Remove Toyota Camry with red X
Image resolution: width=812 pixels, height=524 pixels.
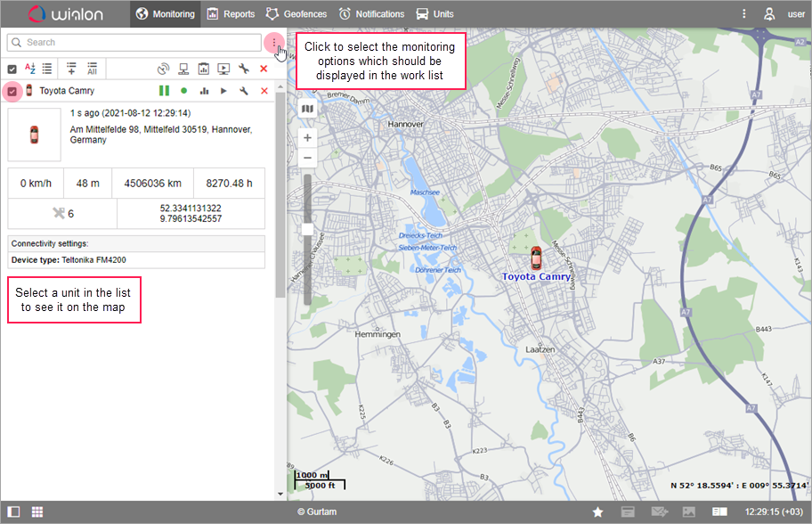tap(264, 91)
